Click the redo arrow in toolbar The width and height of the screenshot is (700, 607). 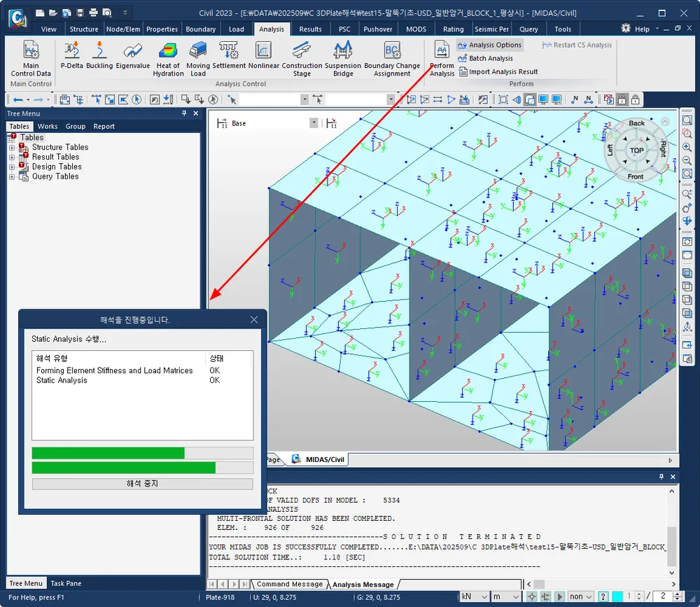pos(38,99)
